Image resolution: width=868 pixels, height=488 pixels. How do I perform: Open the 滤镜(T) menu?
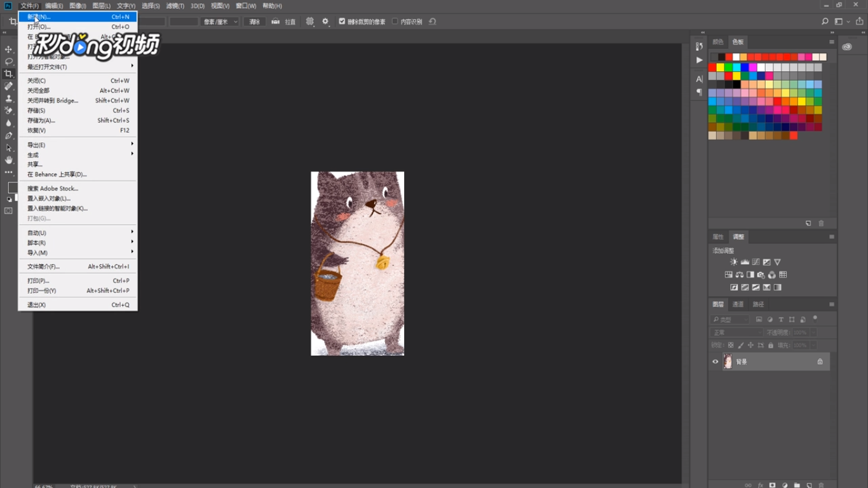pyautogui.click(x=175, y=6)
